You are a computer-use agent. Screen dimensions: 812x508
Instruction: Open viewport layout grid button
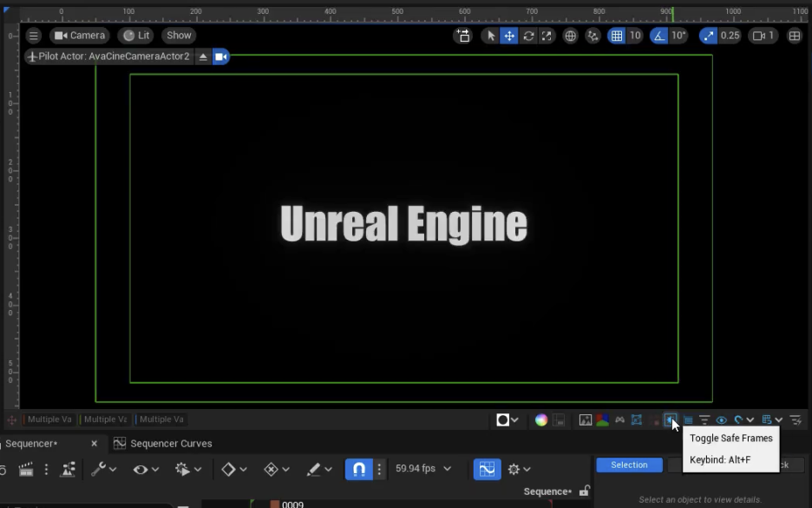pyautogui.click(x=795, y=36)
